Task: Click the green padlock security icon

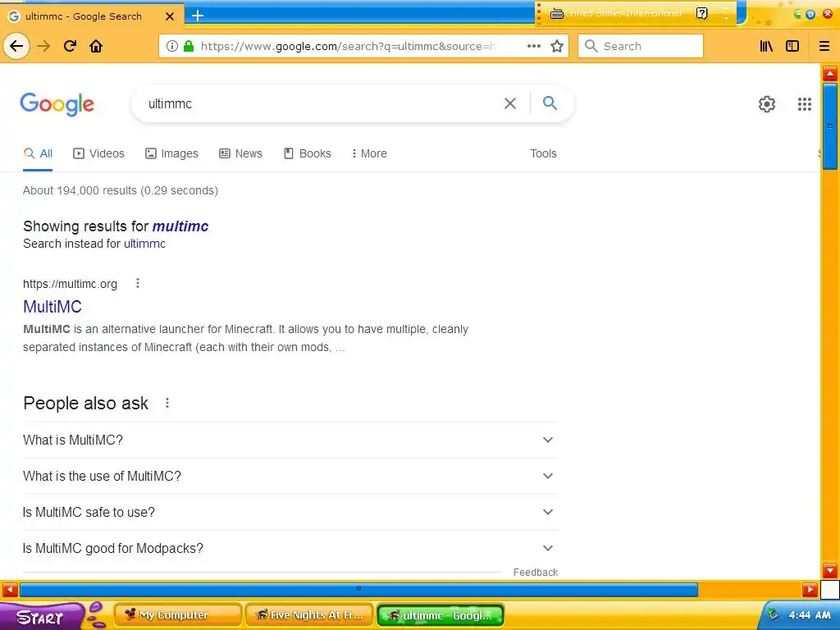Action: point(189,46)
